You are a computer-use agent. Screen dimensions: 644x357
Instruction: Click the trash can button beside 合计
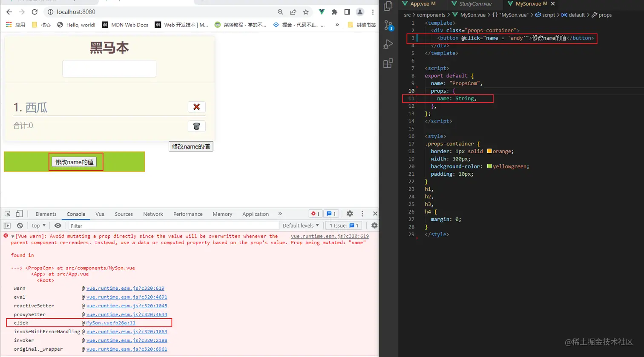pyautogui.click(x=196, y=126)
